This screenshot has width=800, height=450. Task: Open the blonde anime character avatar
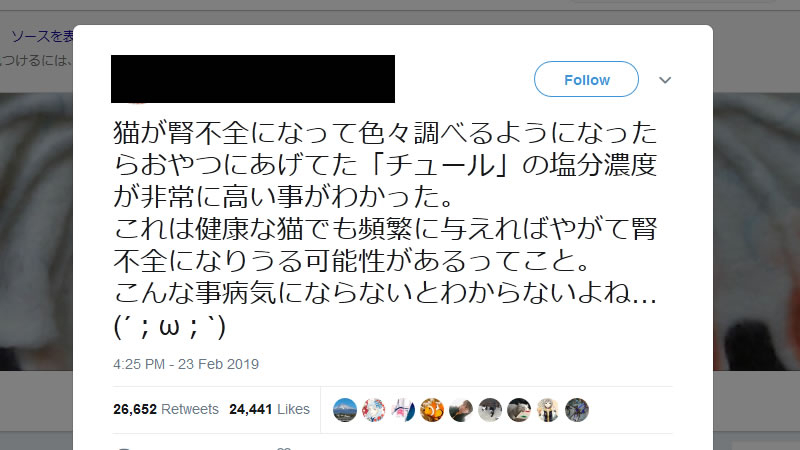[x=548, y=410]
